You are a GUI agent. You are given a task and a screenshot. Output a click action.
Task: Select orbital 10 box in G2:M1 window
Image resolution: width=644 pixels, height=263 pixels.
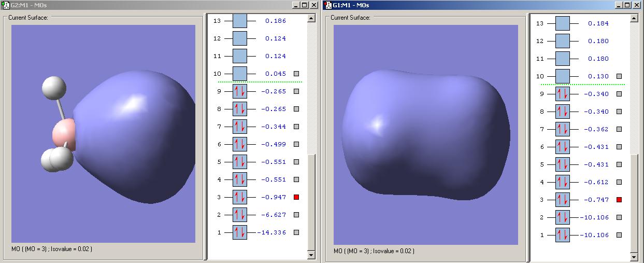240,74
